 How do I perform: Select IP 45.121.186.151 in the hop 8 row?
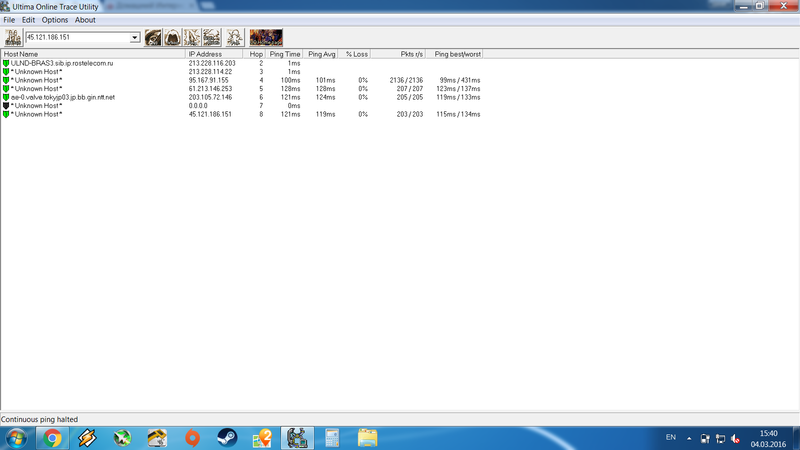tap(210, 114)
